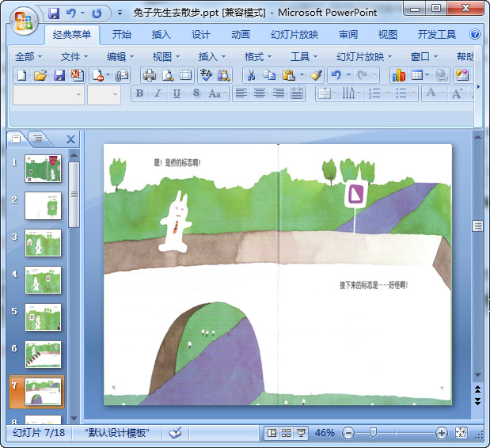Insert a chart with chart icon
The width and height of the screenshot is (490, 448).
pyautogui.click(x=399, y=75)
